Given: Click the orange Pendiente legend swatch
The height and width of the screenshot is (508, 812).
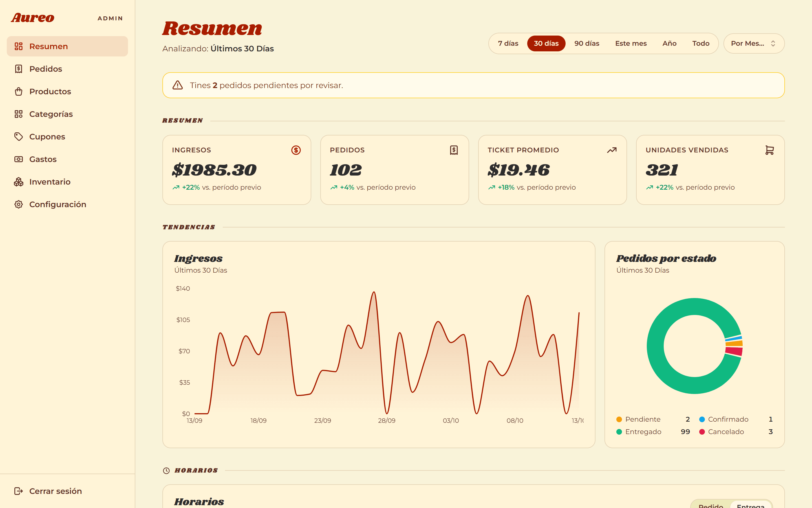Looking at the screenshot, I should coord(619,419).
